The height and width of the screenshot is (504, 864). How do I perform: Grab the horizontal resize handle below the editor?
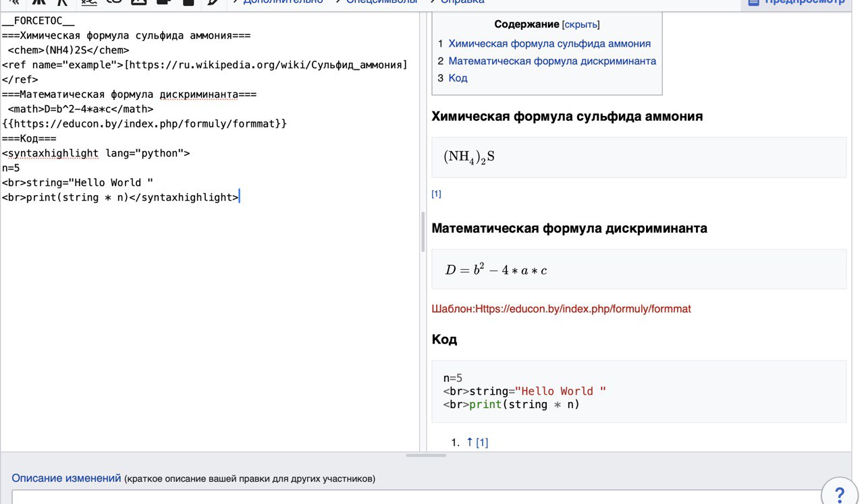click(425, 455)
